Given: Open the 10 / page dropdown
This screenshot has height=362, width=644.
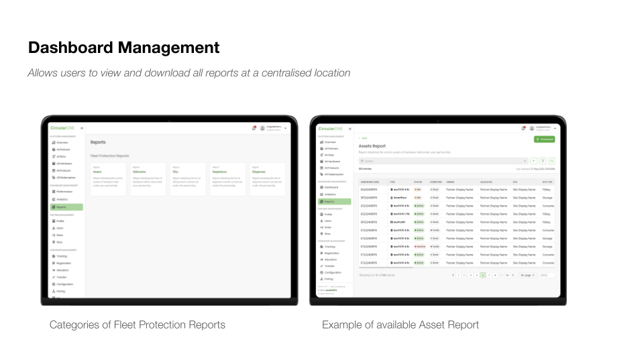Looking at the screenshot, I should (528, 275).
